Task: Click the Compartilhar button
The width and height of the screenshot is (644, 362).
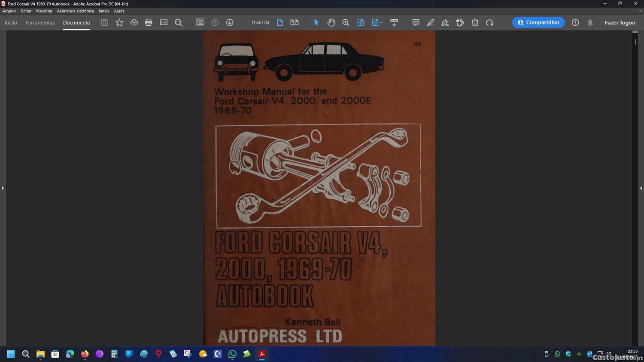Action: click(x=538, y=23)
